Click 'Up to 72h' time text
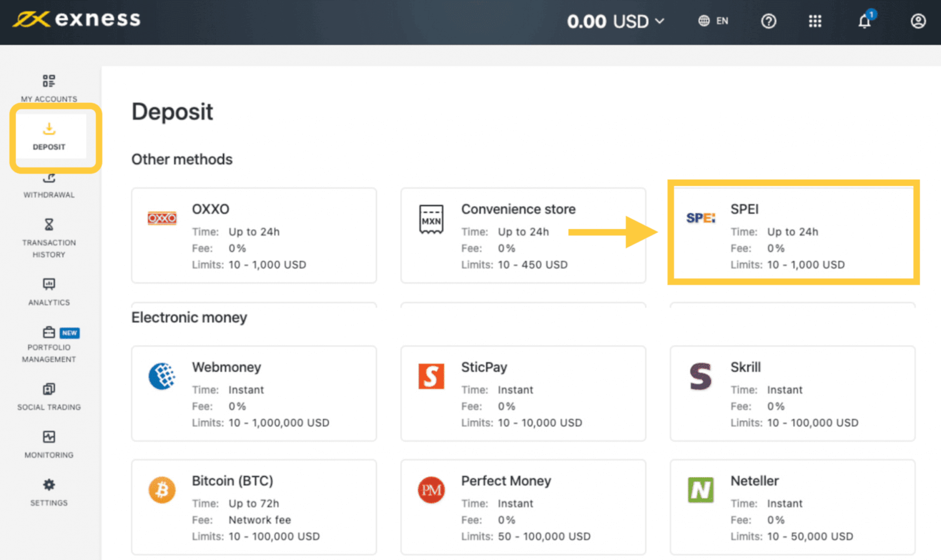Image resolution: width=941 pixels, height=560 pixels. coord(254,504)
